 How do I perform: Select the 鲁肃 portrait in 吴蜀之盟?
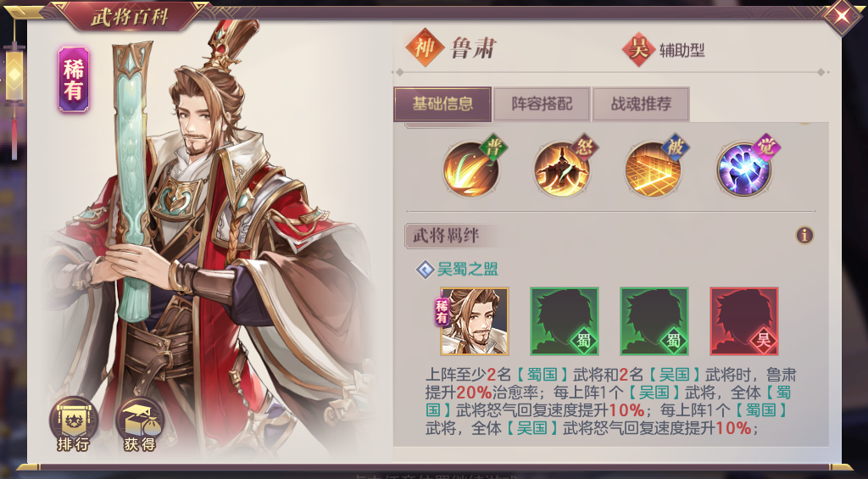pyautogui.click(x=475, y=321)
